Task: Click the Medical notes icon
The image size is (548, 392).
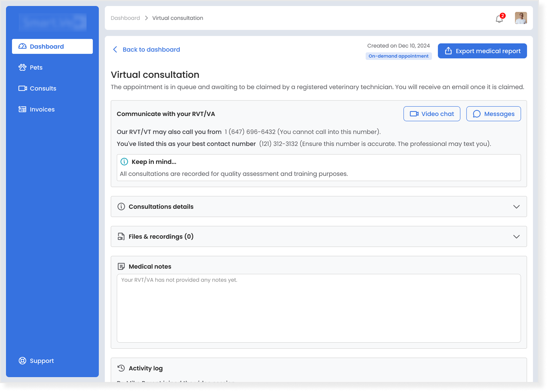Action: coord(121,266)
